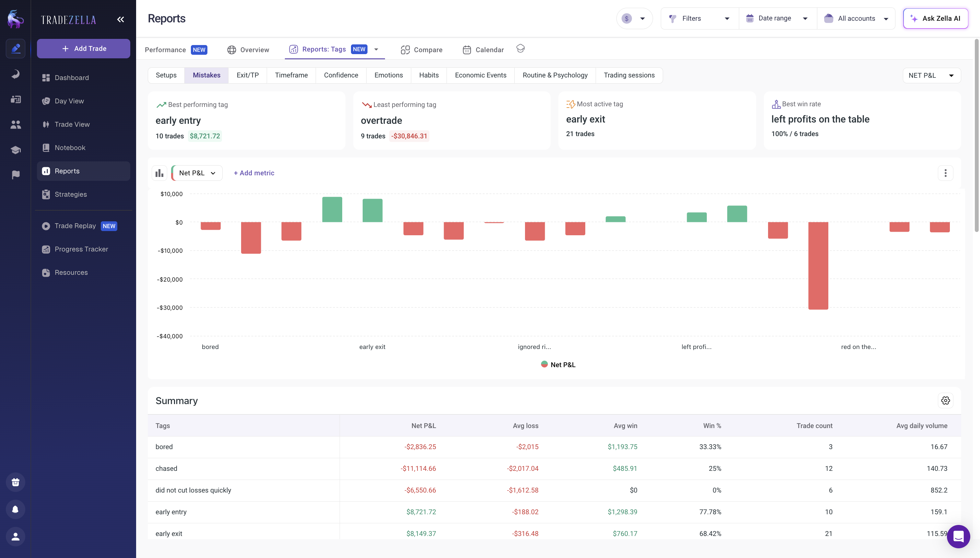
Task: Click the Ask Zella AI button
Action: 935,18
